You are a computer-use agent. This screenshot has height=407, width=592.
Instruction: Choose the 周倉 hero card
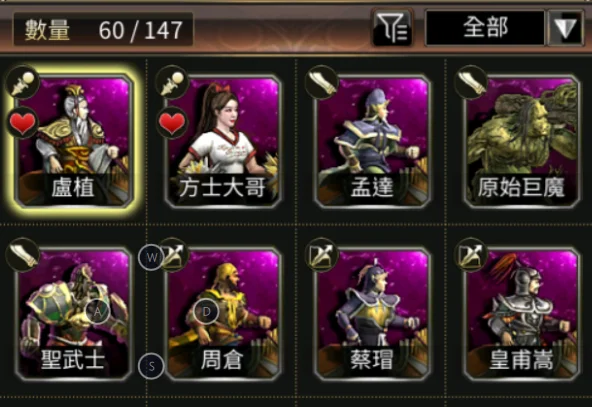coord(223,313)
